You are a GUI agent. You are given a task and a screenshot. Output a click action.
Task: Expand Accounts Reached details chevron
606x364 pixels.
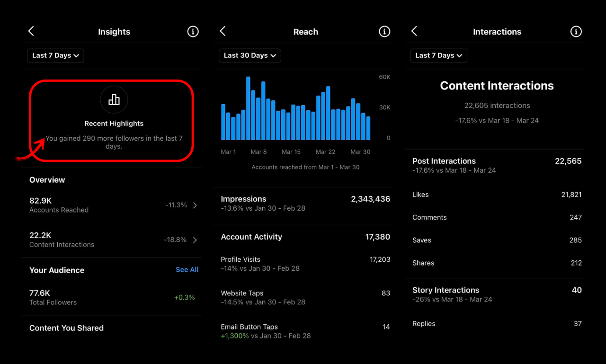(x=195, y=205)
